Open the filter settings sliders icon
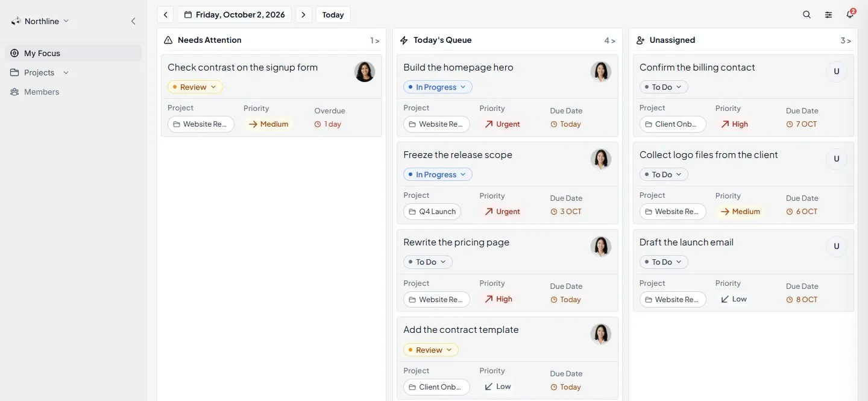This screenshot has width=868, height=401. click(828, 14)
